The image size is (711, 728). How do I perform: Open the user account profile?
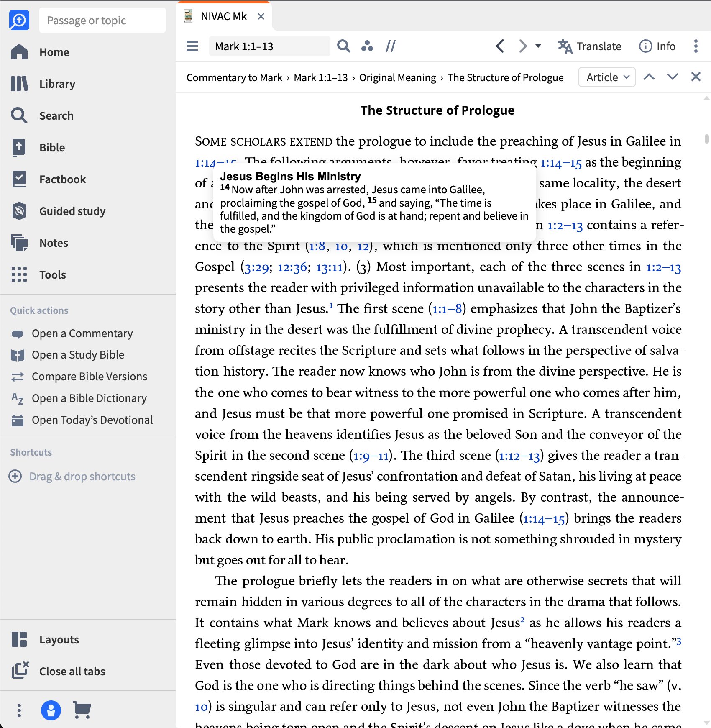(x=51, y=710)
